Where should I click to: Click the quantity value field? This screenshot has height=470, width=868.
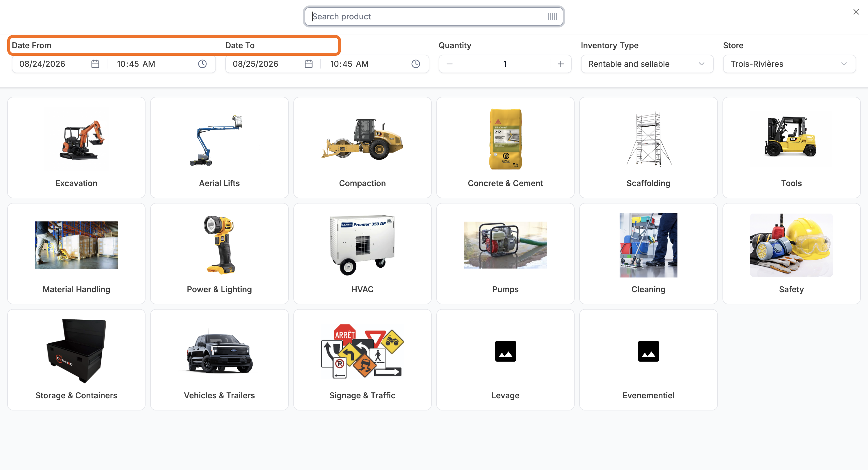click(x=505, y=64)
